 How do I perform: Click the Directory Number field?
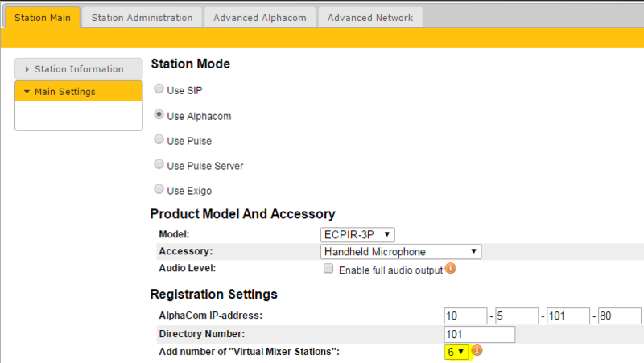(479, 333)
